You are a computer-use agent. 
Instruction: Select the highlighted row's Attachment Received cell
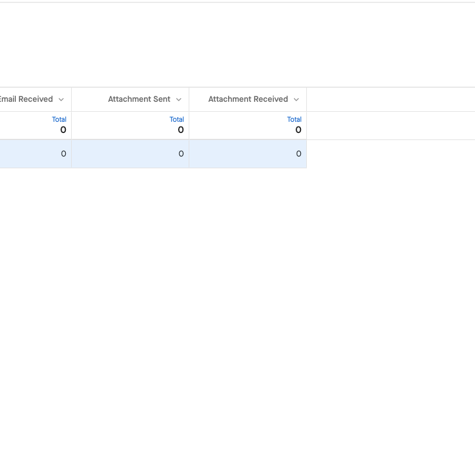(248, 154)
